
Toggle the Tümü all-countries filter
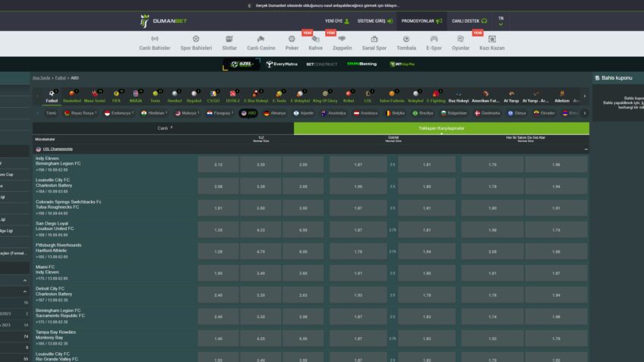pos(51,113)
